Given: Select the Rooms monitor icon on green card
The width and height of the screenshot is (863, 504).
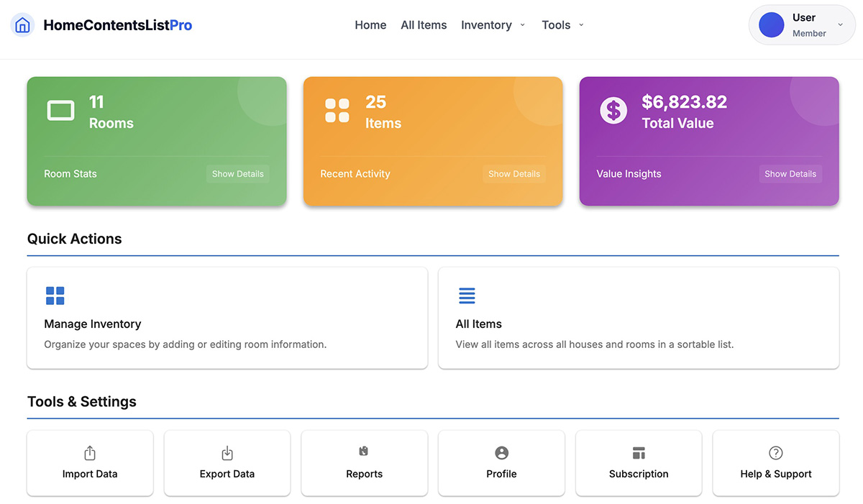Looking at the screenshot, I should 60,110.
